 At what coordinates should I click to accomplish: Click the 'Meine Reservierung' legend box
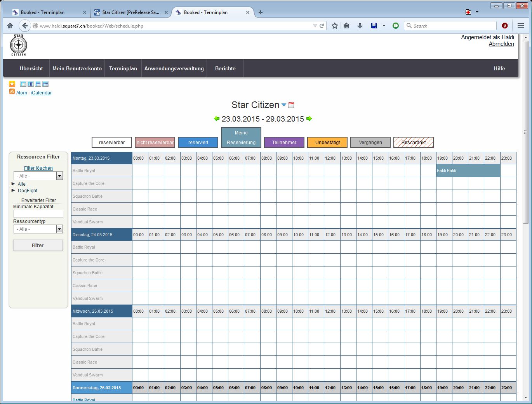(x=241, y=138)
